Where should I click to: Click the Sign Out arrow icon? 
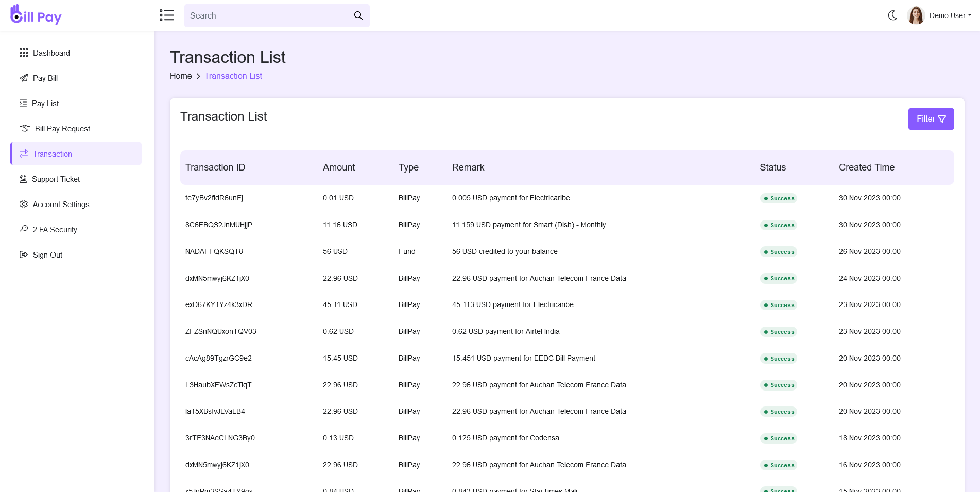[x=24, y=255]
